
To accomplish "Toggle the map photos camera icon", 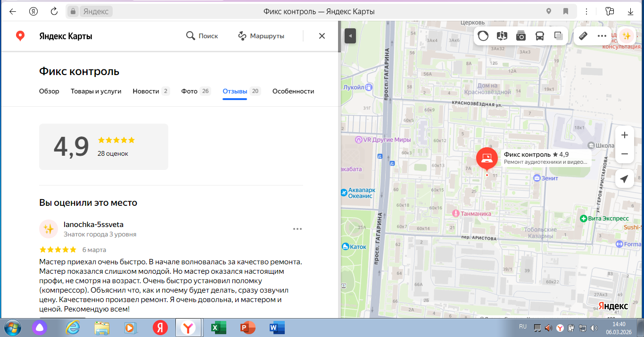I will pyautogui.click(x=521, y=36).
